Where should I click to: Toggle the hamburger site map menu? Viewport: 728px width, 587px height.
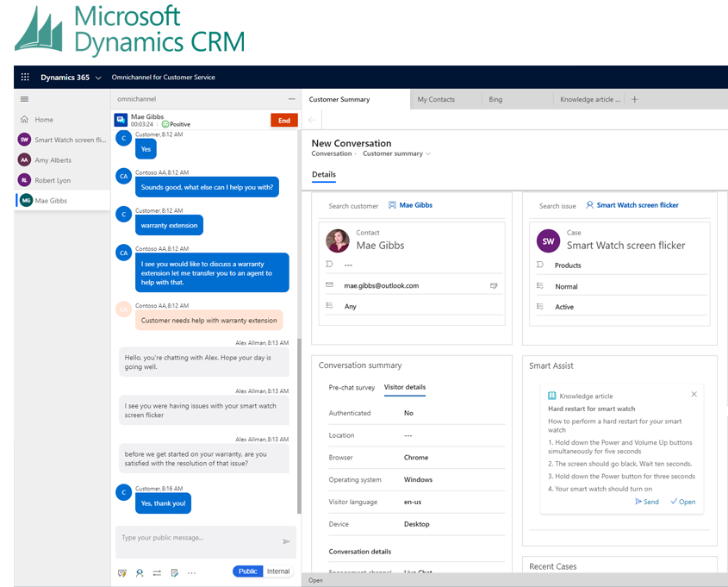coord(25,99)
